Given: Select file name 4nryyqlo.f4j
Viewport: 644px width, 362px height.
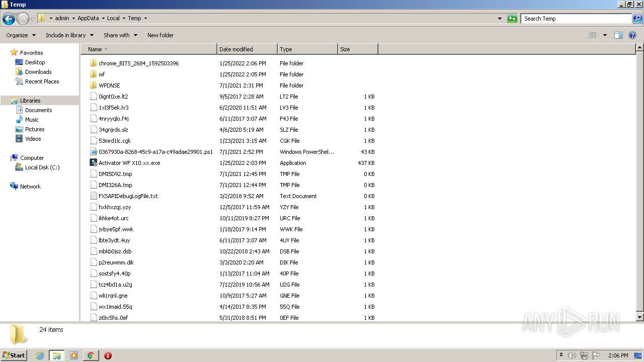Looking at the screenshot, I should (x=114, y=119).
